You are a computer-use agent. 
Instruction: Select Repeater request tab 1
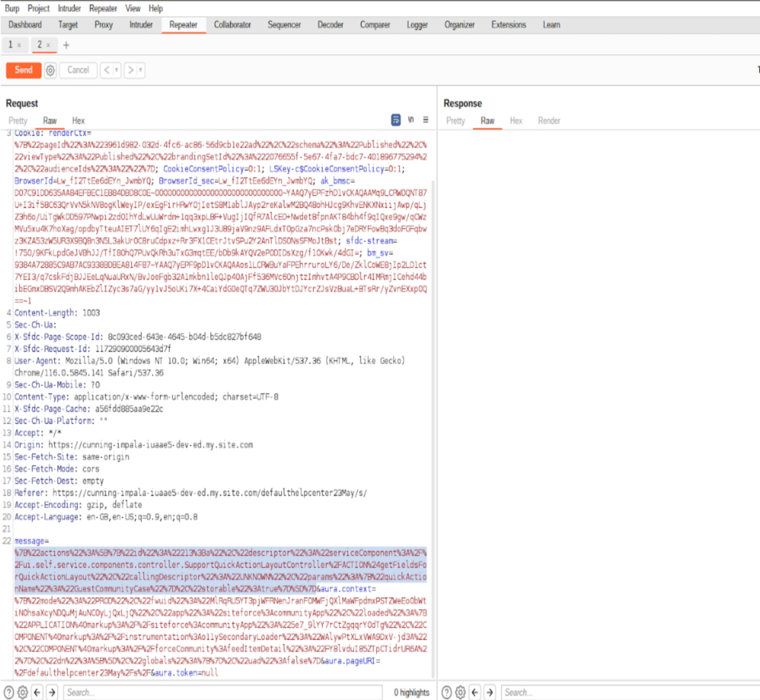[10, 45]
